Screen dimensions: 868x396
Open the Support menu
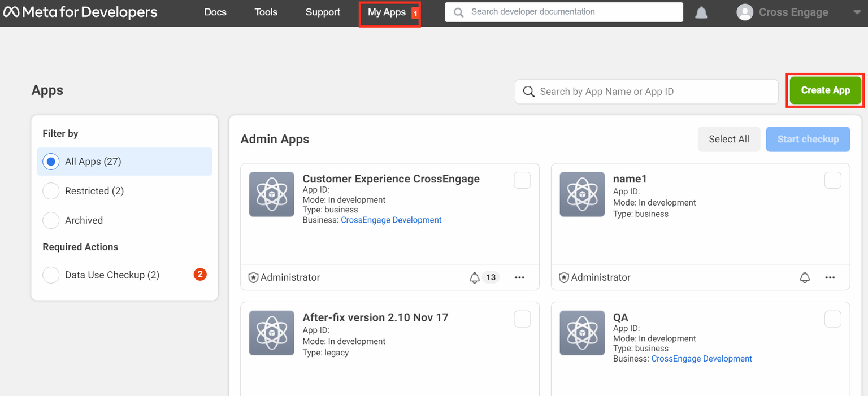point(323,12)
